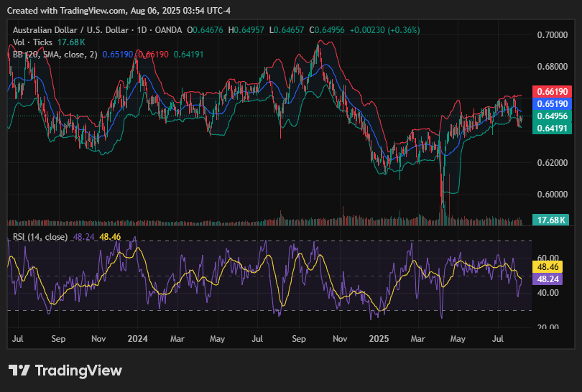
Task: Select the BB (20, SMA, close, 2) legend
Action: click(55, 55)
